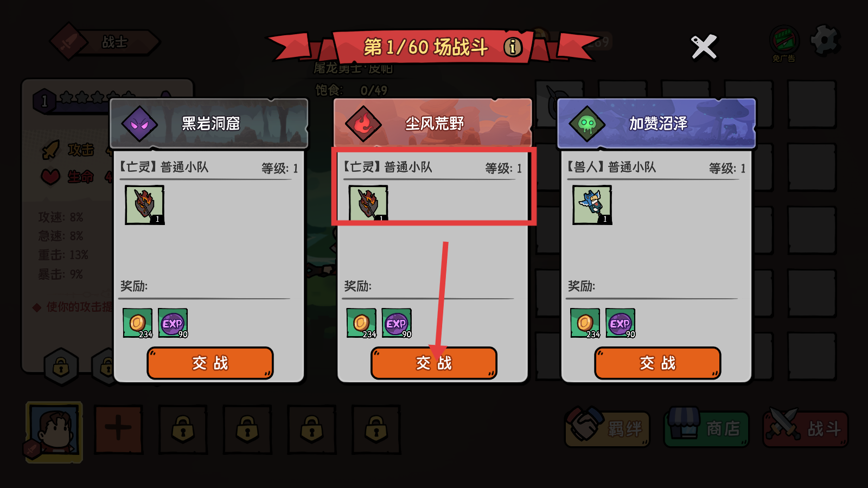Tap the no-ads icon
Image resolution: width=868 pixels, height=488 pixels.
click(x=784, y=41)
